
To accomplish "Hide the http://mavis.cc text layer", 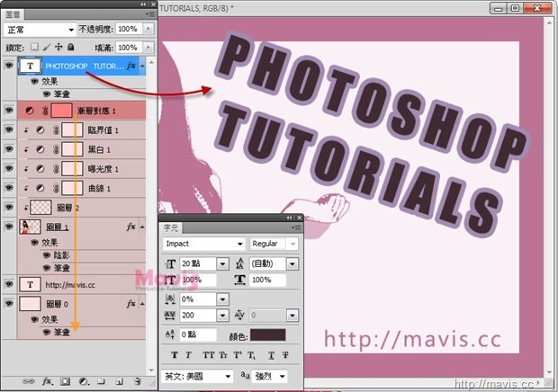I will [x=9, y=284].
